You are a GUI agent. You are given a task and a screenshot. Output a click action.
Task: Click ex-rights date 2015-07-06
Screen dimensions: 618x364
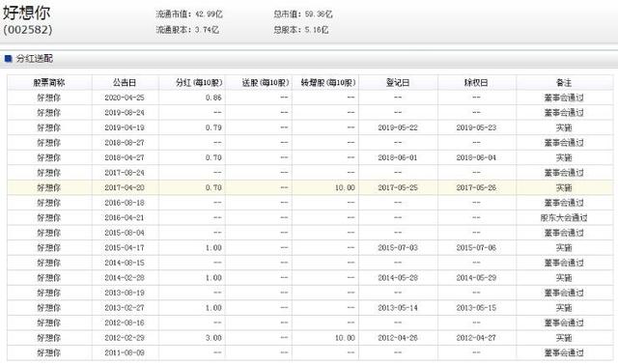pos(476,248)
